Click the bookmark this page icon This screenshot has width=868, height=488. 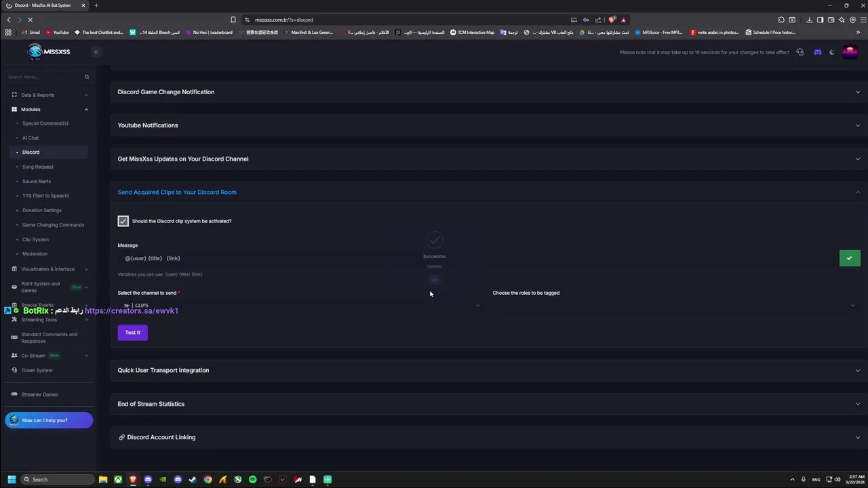click(233, 20)
